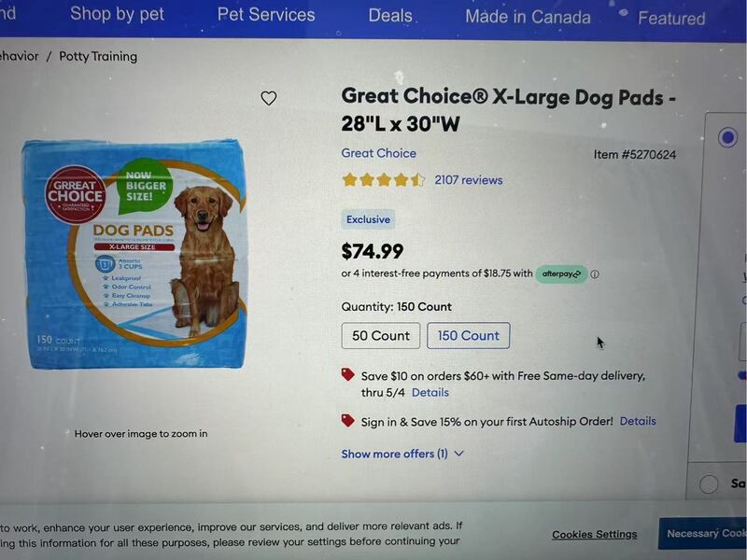This screenshot has width=747, height=560.
Task: Click the Afterpay logo badge
Action: (x=561, y=274)
